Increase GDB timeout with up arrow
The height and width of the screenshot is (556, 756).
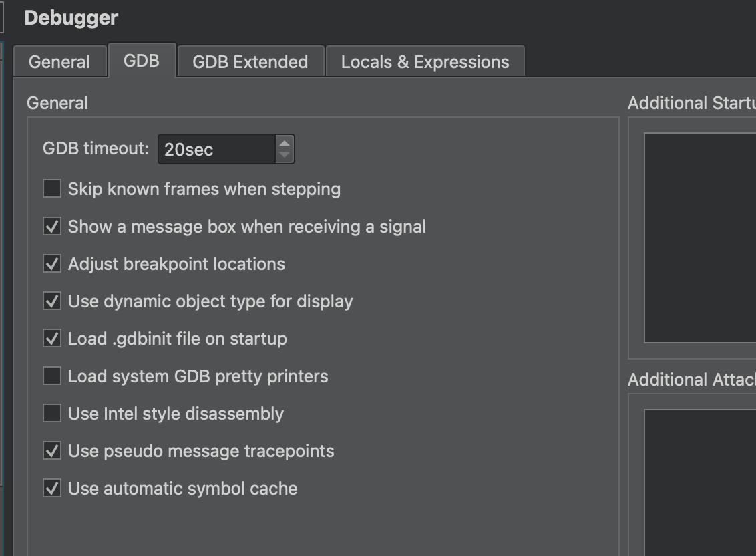pyautogui.click(x=285, y=143)
